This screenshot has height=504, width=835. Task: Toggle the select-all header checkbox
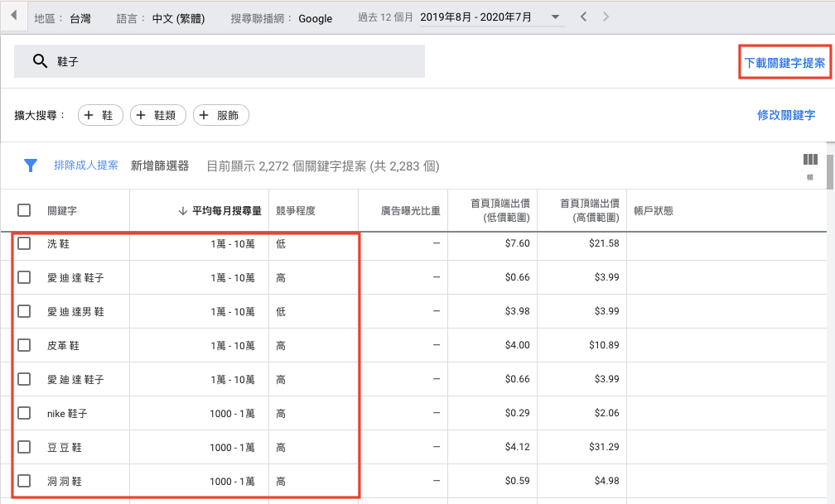tap(24, 210)
